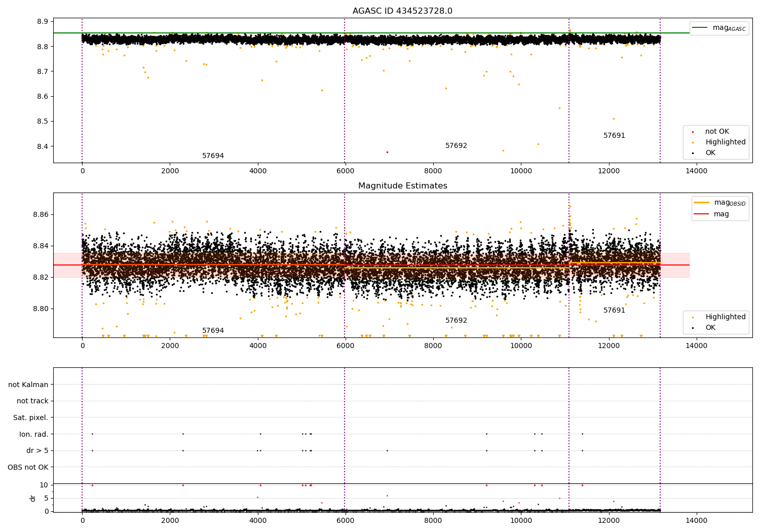
Task: Click the 8.6 y-tick in top plot
Action: (42, 96)
